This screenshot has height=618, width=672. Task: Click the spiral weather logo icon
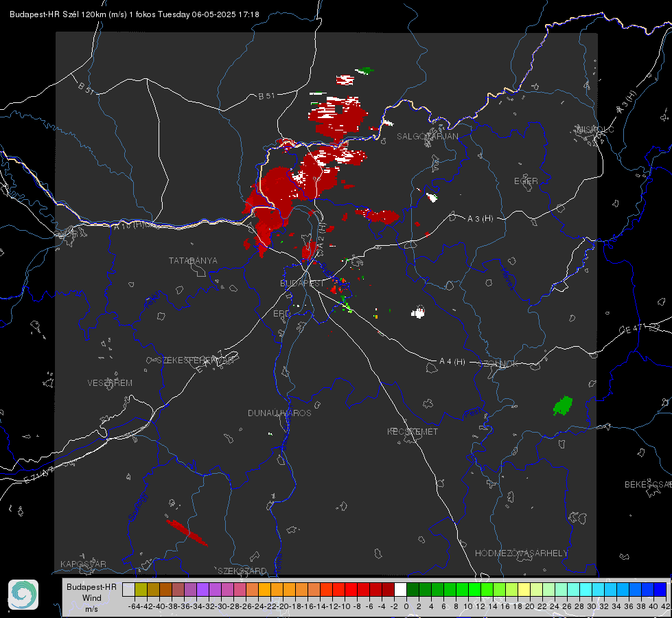[x=23, y=595]
